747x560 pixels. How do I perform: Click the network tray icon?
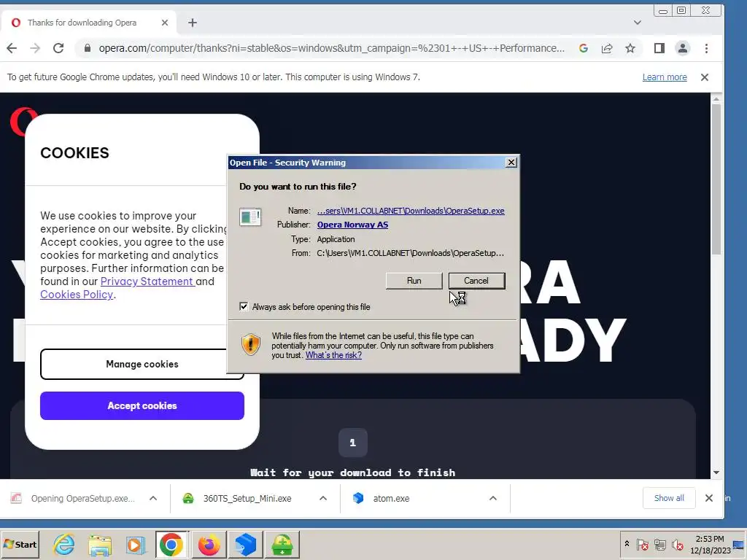point(659,544)
